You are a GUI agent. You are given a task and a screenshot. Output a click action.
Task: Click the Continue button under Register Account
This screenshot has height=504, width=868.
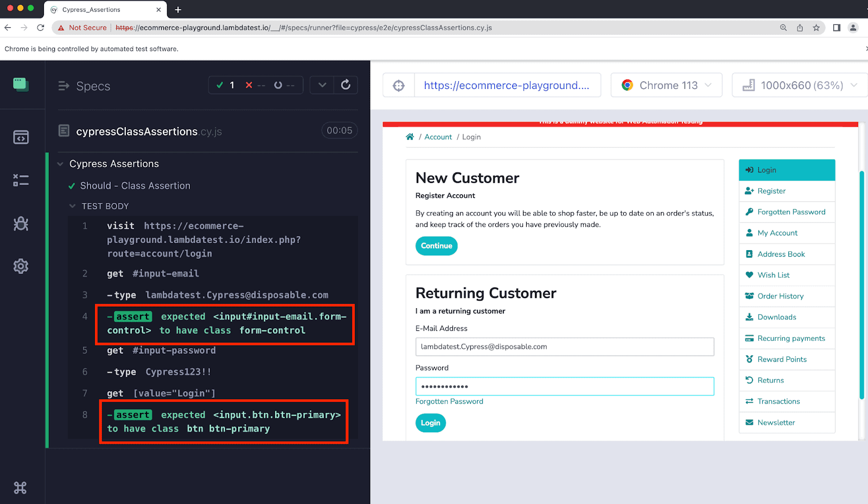pos(436,246)
